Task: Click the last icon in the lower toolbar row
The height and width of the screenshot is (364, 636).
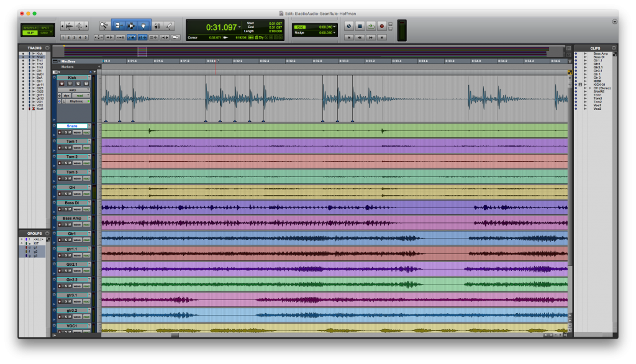Action: coord(176,37)
